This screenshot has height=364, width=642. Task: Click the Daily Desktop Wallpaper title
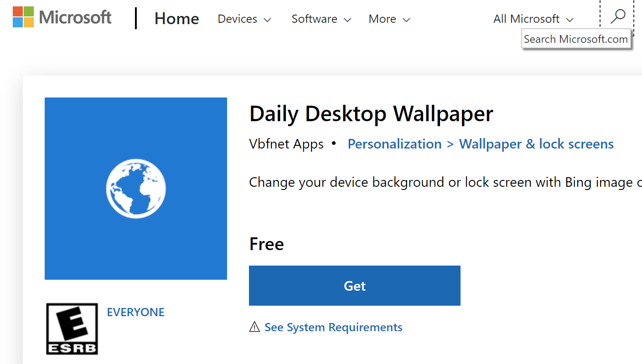pyautogui.click(x=371, y=114)
